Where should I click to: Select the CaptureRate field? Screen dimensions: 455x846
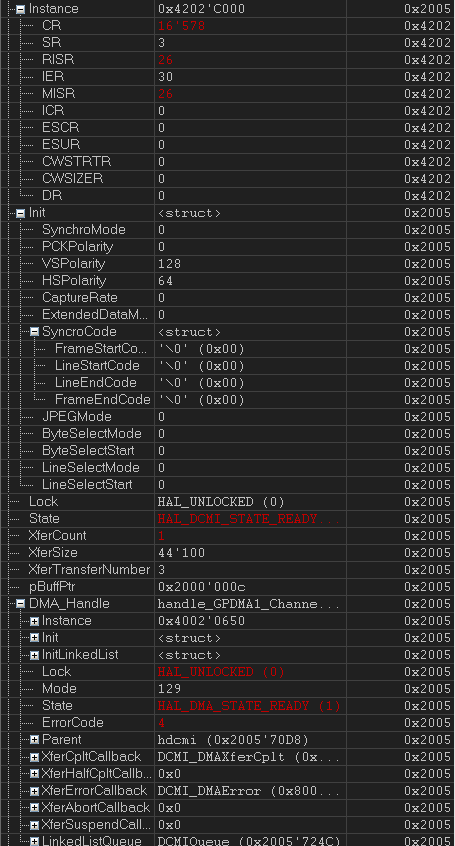tap(227, 298)
